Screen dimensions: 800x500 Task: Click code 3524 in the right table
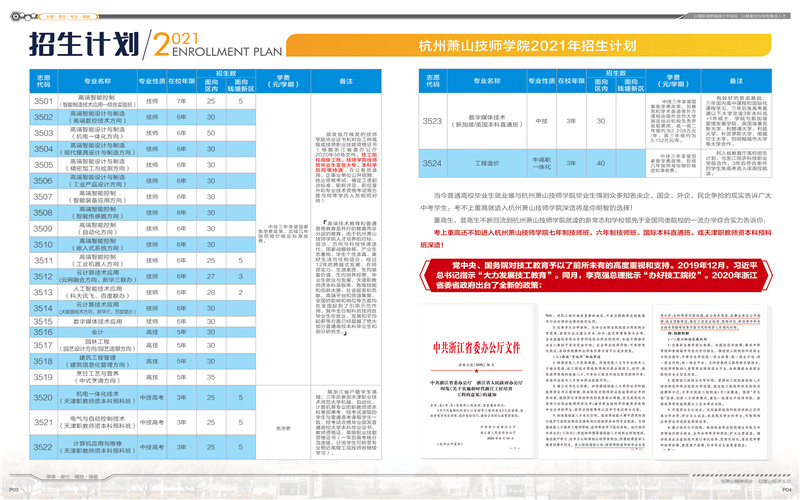[x=432, y=163]
